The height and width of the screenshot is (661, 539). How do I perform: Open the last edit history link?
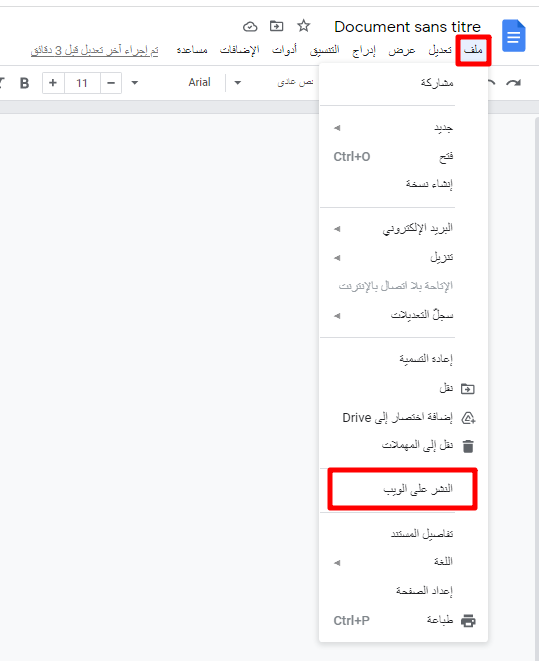(x=94, y=51)
